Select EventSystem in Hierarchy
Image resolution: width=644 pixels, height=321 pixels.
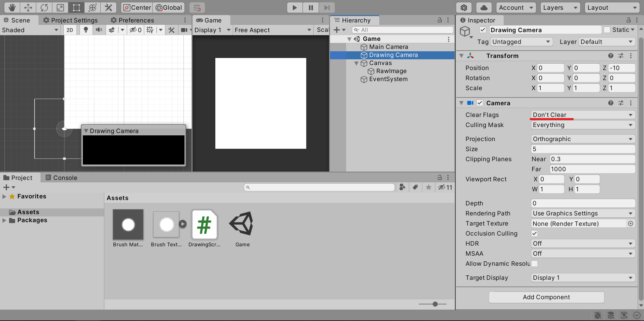point(388,79)
